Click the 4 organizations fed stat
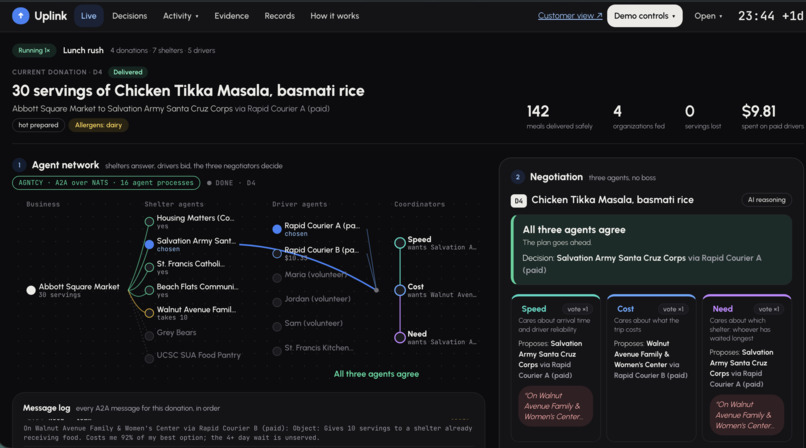The height and width of the screenshot is (448, 806). 638,117
